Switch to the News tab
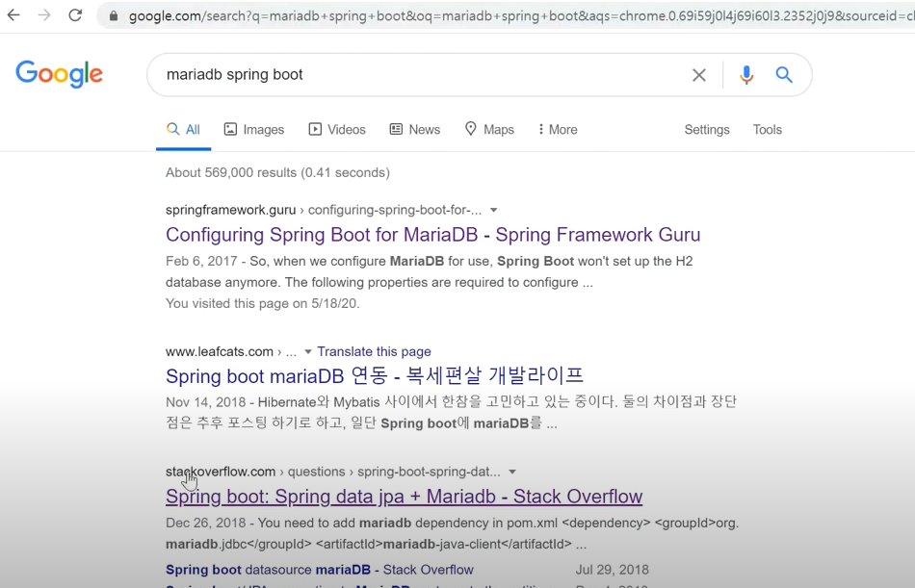The image size is (915, 588). [415, 130]
